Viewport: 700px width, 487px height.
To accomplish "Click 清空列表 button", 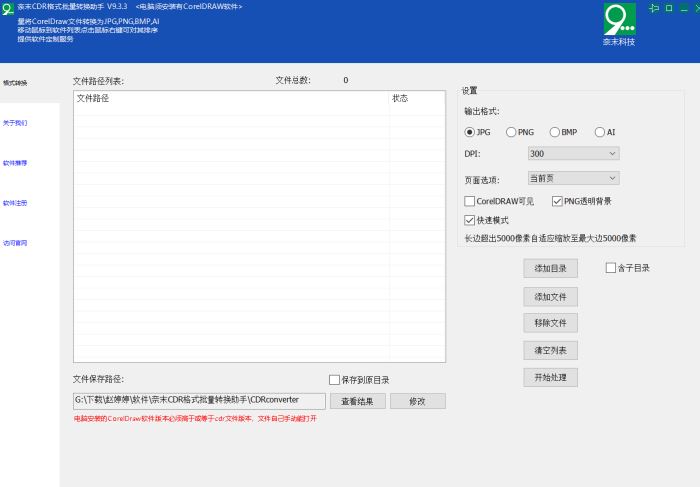I will point(550,350).
